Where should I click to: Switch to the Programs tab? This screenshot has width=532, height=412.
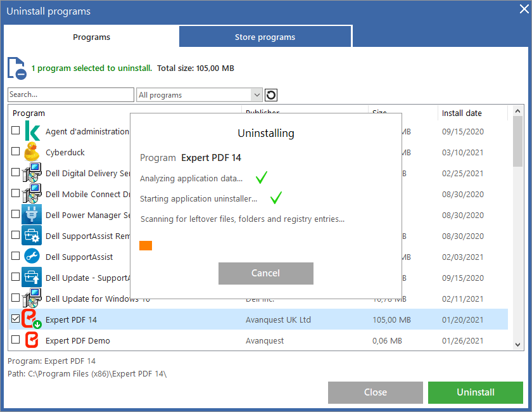tap(92, 37)
